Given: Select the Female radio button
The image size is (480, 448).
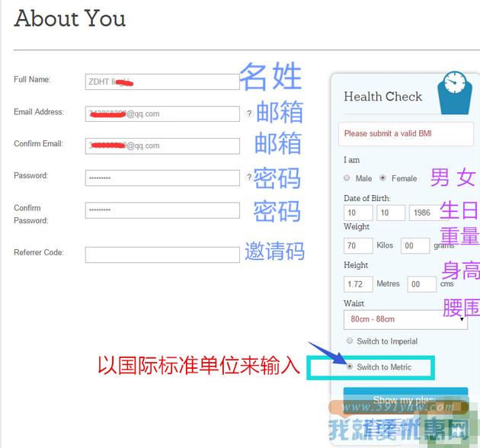Looking at the screenshot, I should 382,178.
